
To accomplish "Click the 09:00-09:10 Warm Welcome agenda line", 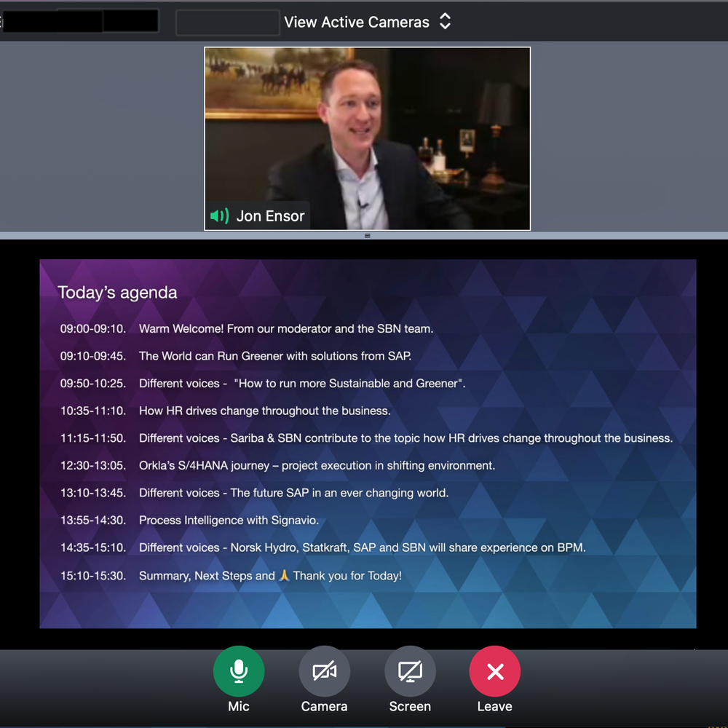I will pos(247,329).
